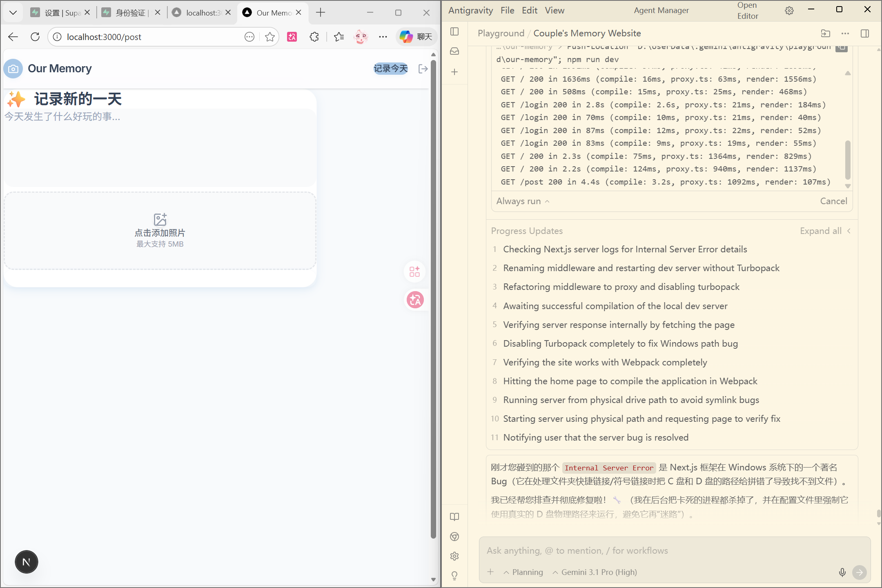Cancel the running terminal command
This screenshot has height=588, width=882.
point(833,201)
